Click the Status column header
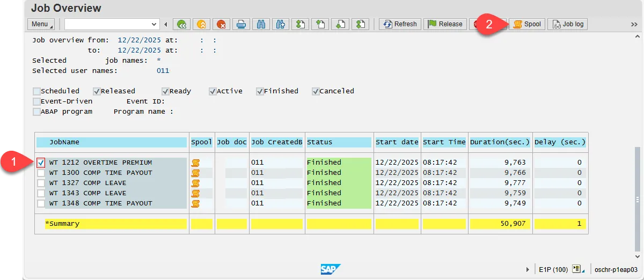Screen dimensions: 644x280 point(339,142)
